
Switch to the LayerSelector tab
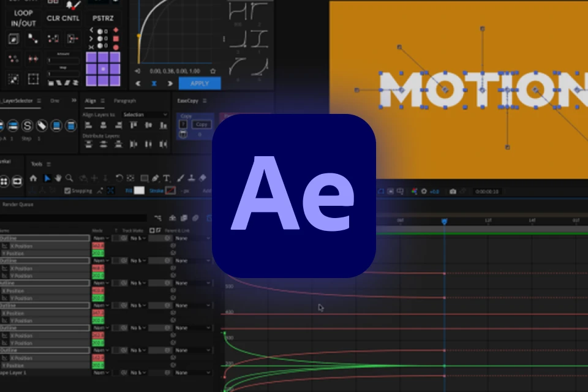(x=17, y=101)
